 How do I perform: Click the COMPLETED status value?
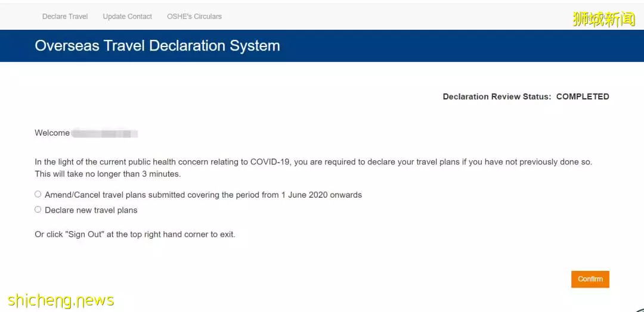click(x=583, y=97)
